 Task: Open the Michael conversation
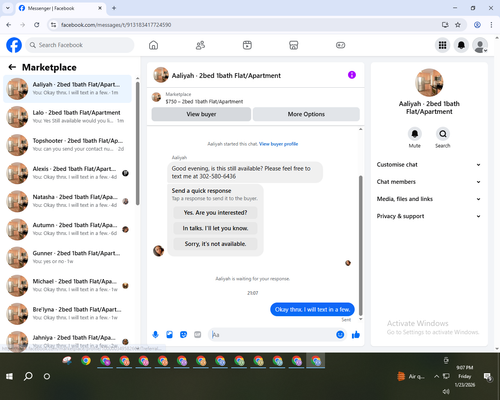pyautogui.click(x=68, y=285)
